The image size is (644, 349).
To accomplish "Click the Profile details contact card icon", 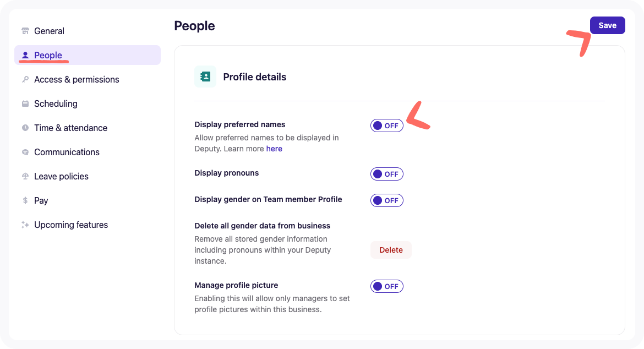I will click(x=205, y=76).
